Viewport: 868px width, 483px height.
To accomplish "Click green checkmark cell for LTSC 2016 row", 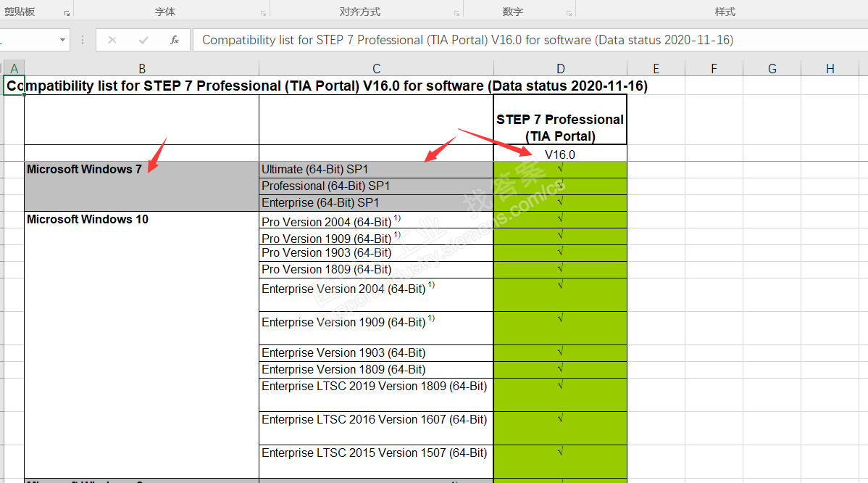I will click(x=560, y=428).
